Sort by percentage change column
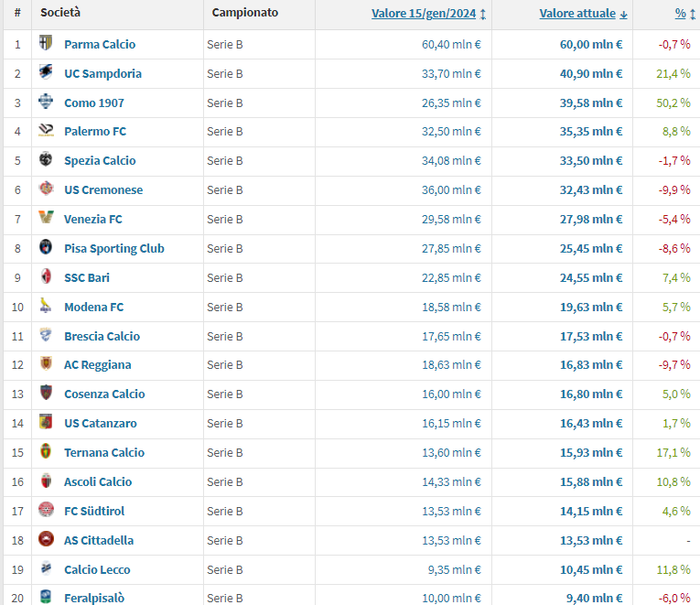Image resolution: width=700 pixels, height=605 pixels. tap(681, 14)
